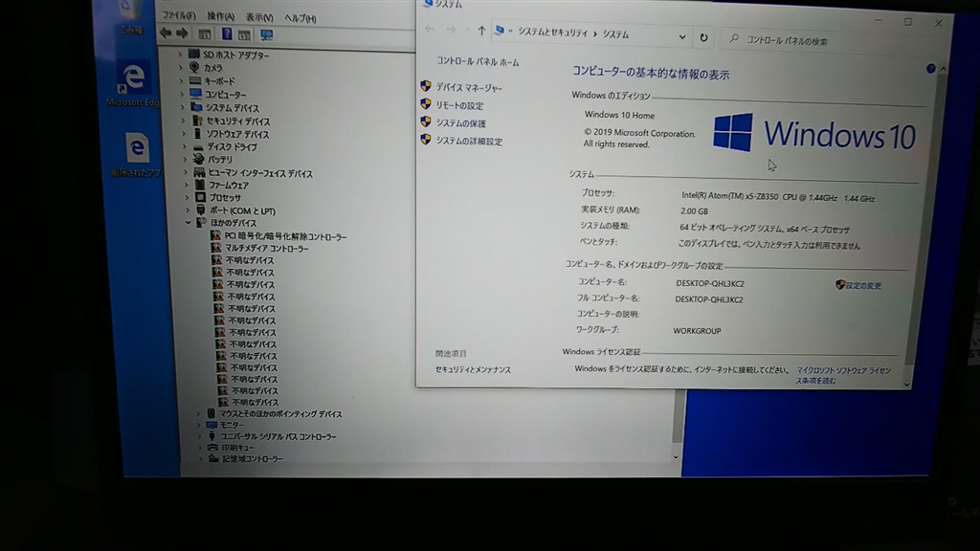The image size is (980, 551).
Task: Click the search magnifier in control panel search
Action: pos(734,38)
